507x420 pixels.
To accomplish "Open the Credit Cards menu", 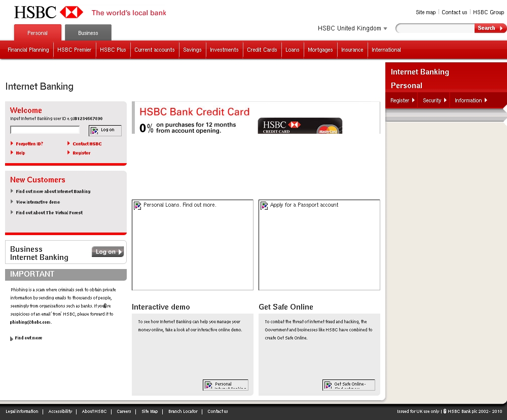I will pos(262,50).
